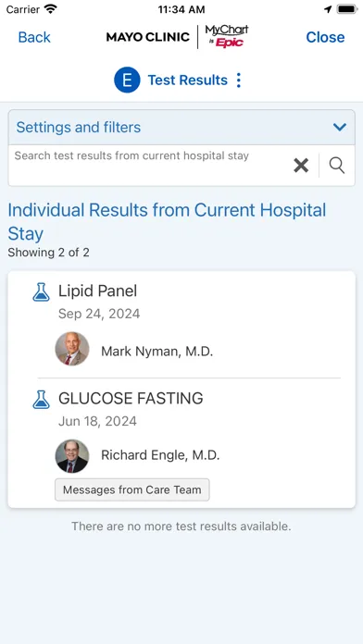The width and height of the screenshot is (363, 644).
Task: Expand the Settings and filters chevron
Action: coord(340,127)
